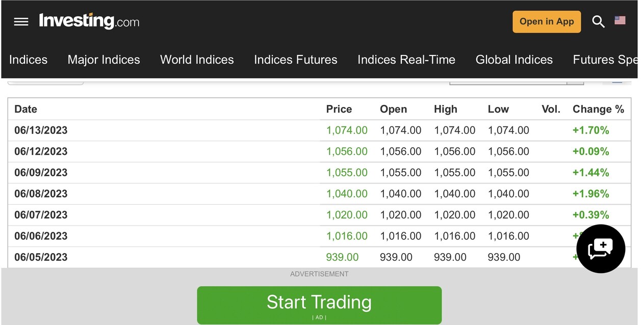644x325 pixels.
Task: Sort table by Price column header
Action: [x=339, y=109]
